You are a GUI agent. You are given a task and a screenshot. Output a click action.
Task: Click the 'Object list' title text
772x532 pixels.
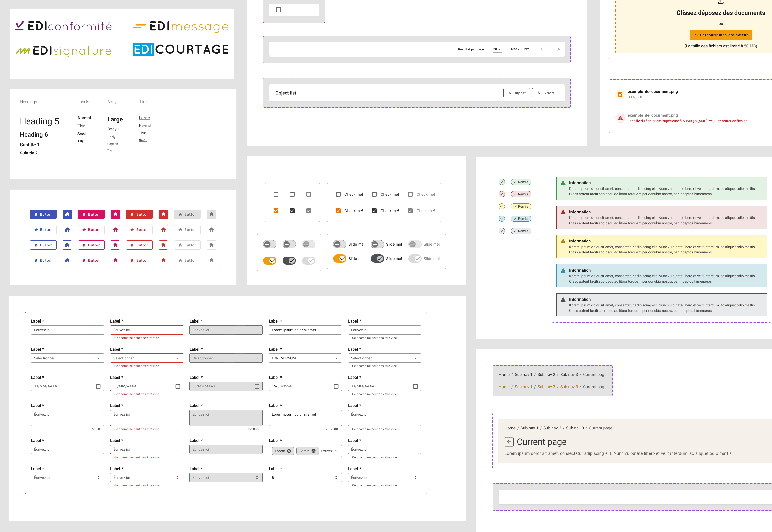[x=286, y=93]
